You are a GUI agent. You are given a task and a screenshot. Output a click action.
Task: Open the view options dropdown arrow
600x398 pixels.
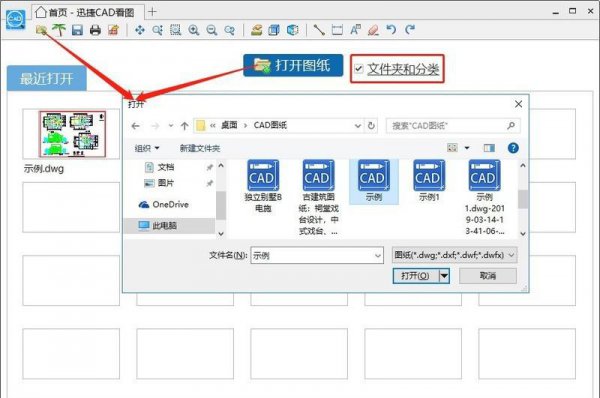pos(467,148)
